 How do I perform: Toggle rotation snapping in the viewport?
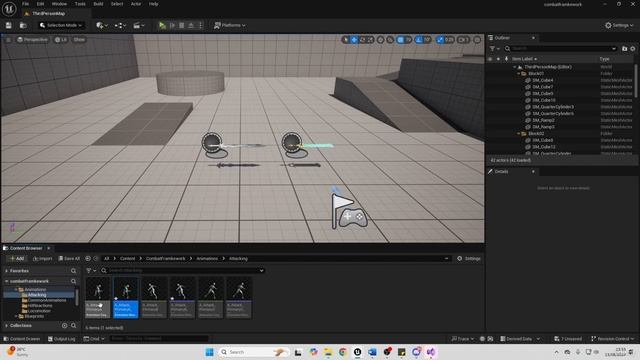point(419,40)
